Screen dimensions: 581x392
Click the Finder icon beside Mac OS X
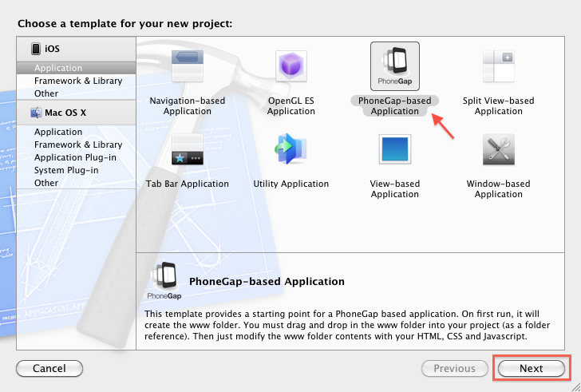click(36, 113)
